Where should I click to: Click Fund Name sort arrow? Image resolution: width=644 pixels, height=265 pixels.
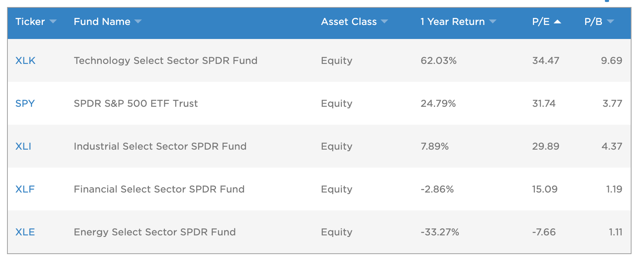click(138, 21)
